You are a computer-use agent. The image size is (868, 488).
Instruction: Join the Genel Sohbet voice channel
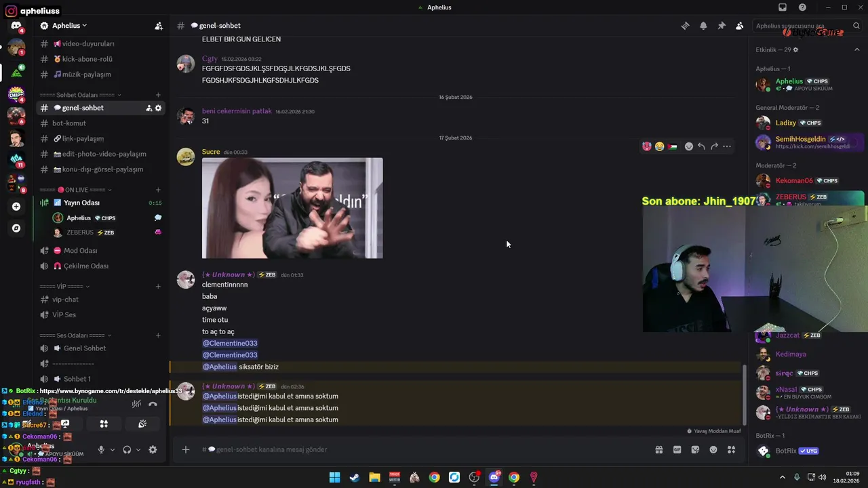point(100,348)
